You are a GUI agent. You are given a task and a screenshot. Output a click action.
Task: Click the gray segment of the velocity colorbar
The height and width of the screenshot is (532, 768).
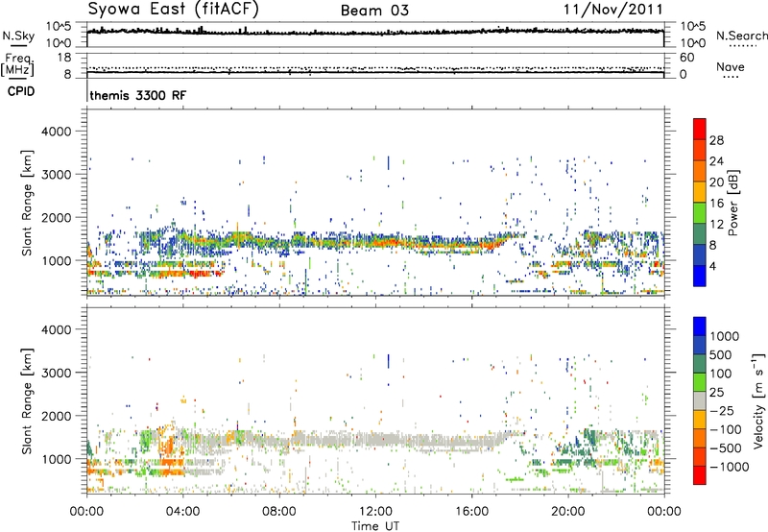pos(700,401)
